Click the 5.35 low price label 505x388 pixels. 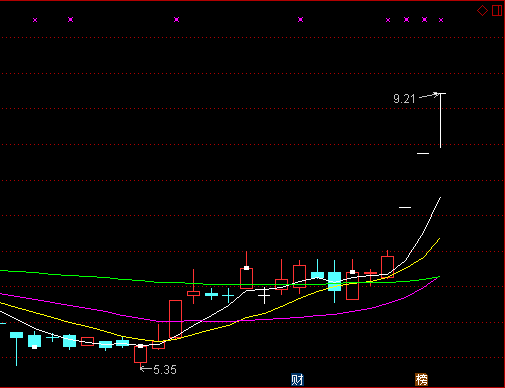pos(165,370)
